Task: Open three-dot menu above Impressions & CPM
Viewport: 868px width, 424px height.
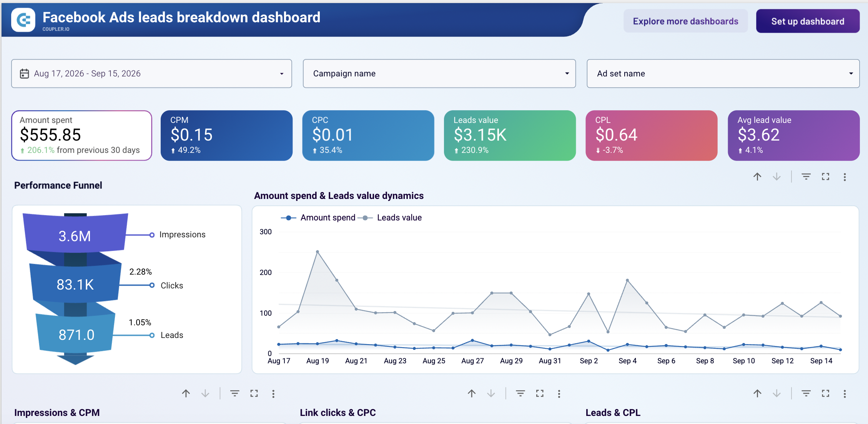Action: [x=273, y=394]
